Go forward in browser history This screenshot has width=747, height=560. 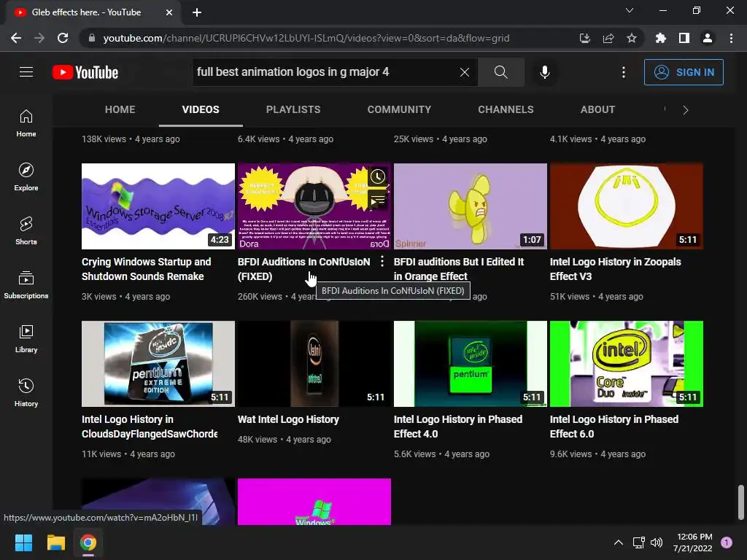39,38
